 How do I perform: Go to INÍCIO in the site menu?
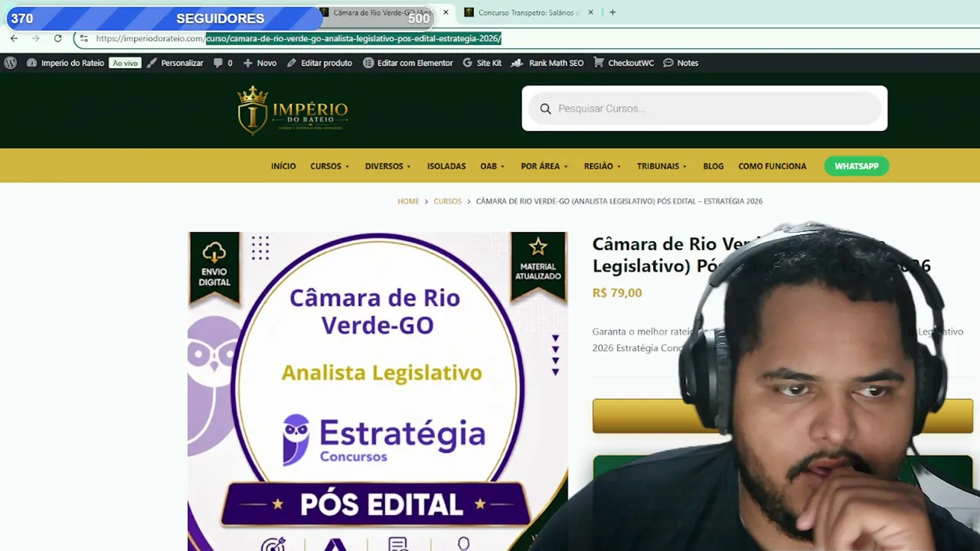283,166
